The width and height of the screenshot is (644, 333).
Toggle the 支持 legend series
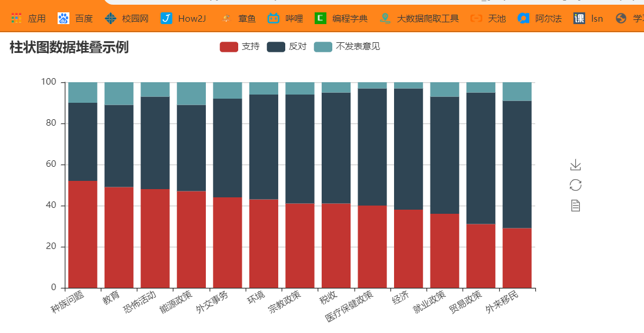[x=240, y=47]
